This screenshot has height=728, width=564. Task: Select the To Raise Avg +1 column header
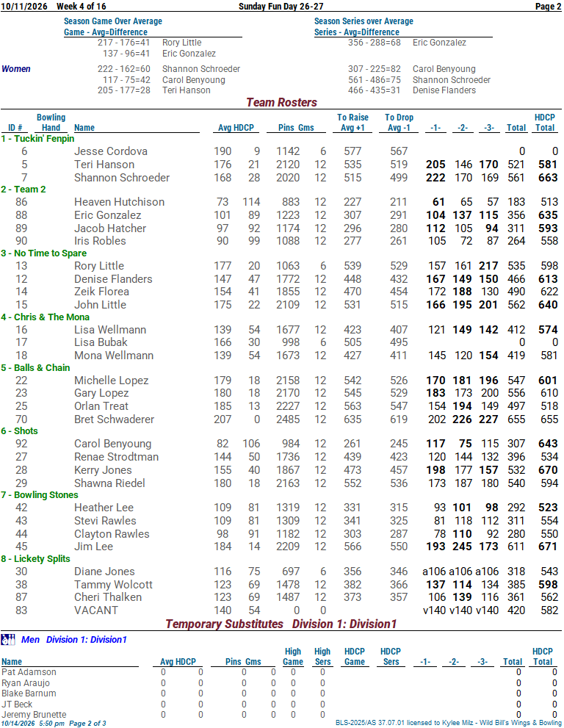(x=352, y=123)
